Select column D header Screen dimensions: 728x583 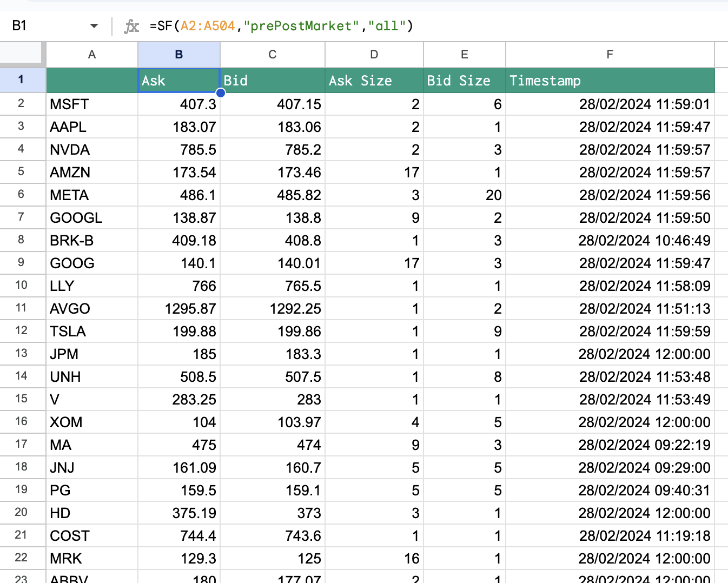[x=374, y=55]
